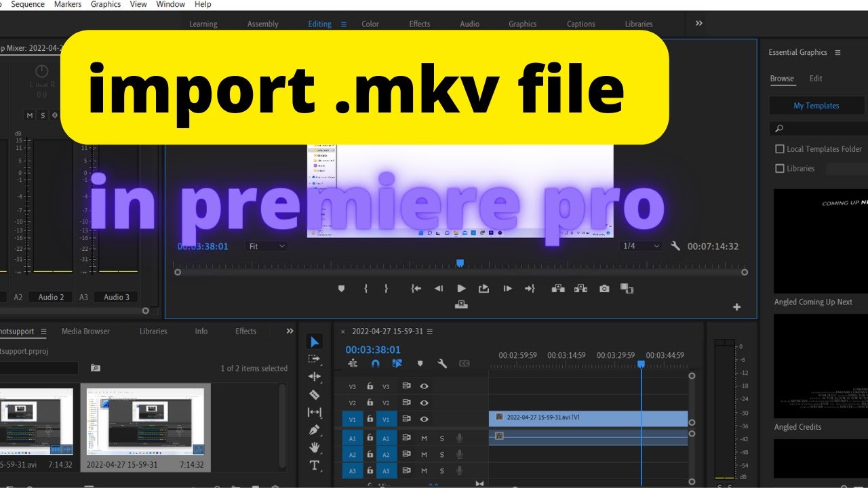Toggle the V2 track lock
This screenshot has height=488, width=868.
point(370,403)
